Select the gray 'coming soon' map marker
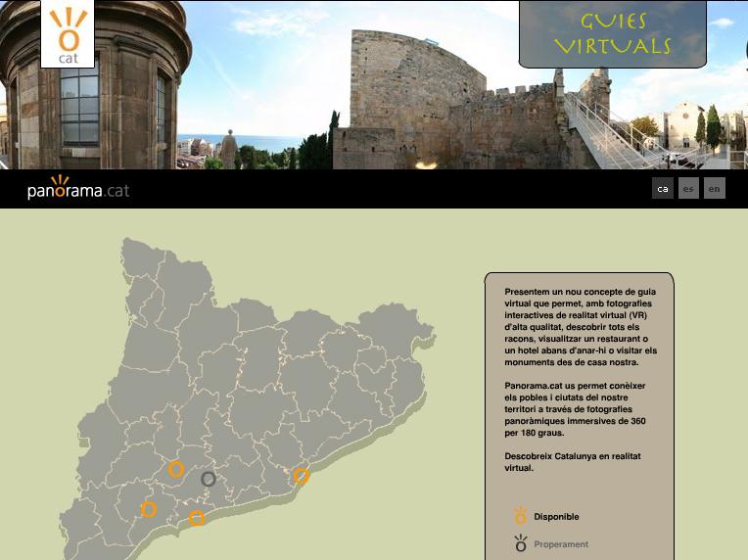This screenshot has height=560, width=748. click(208, 479)
